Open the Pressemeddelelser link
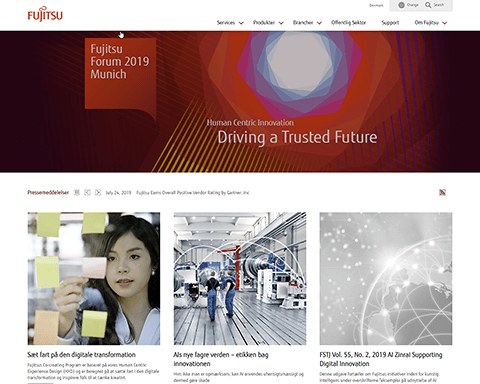Image resolution: width=480 pixels, height=384 pixels. pyautogui.click(x=48, y=192)
